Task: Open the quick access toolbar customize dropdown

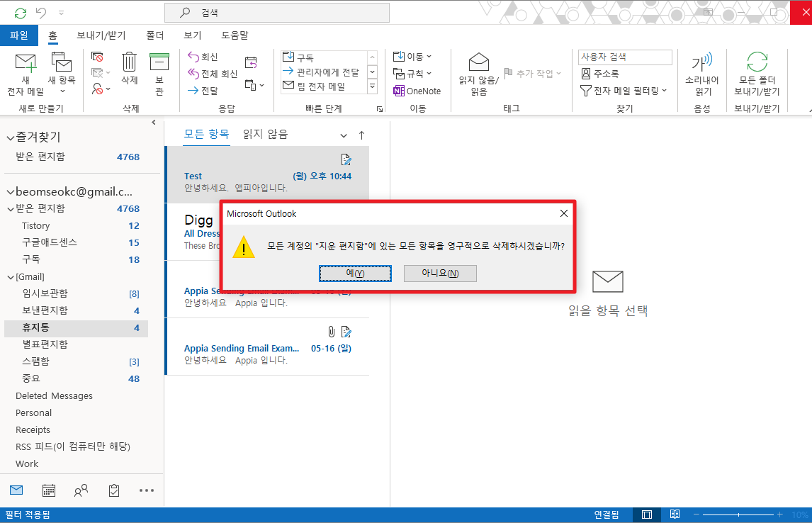Action: (61, 13)
